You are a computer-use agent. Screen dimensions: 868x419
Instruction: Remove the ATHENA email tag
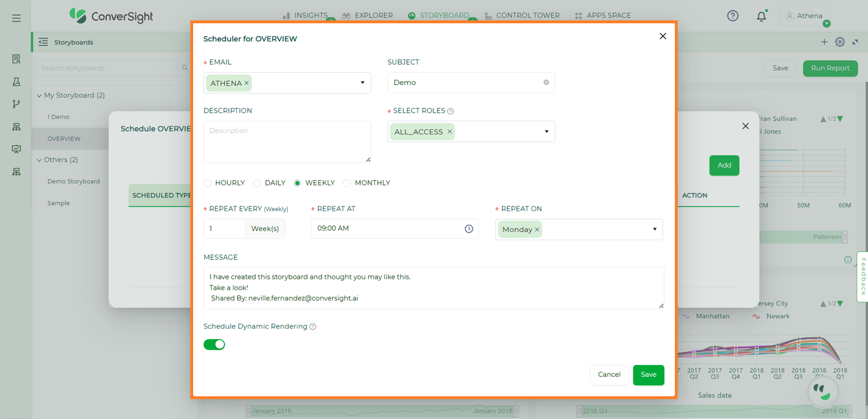click(247, 83)
